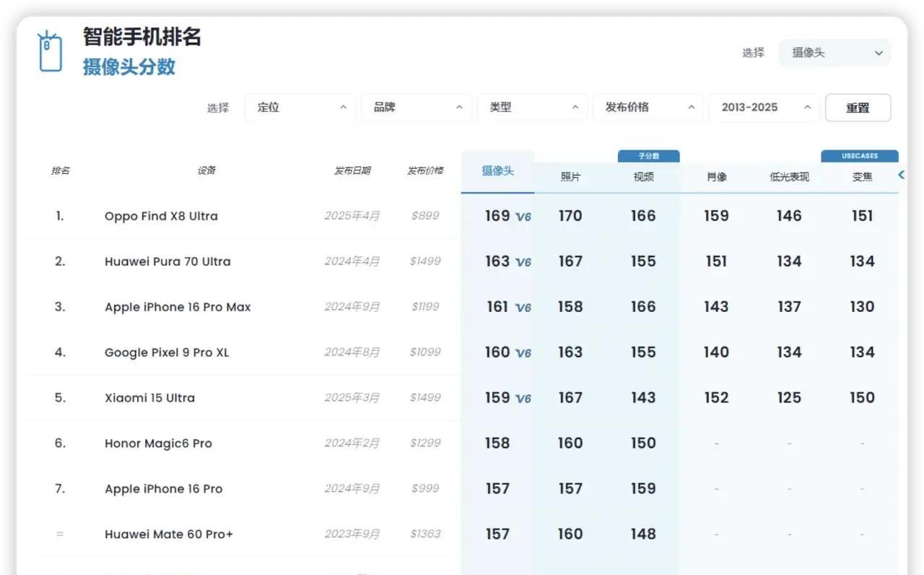Click photo score 158 in iPhone 16 Pro Max row
This screenshot has width=924, height=575.
click(x=570, y=307)
